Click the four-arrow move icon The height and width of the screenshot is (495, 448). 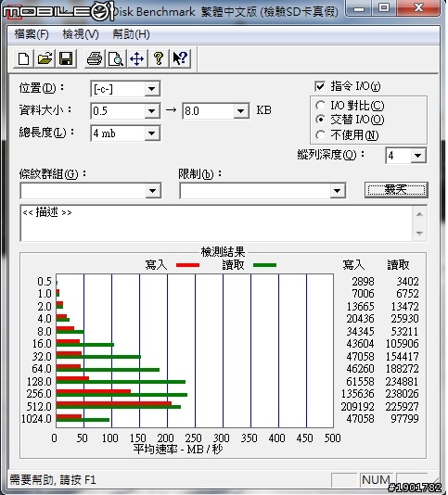click(x=137, y=58)
